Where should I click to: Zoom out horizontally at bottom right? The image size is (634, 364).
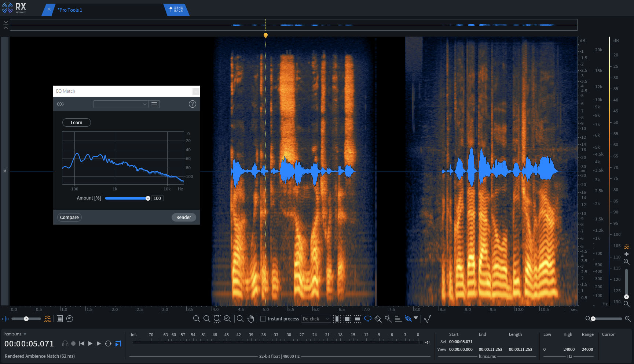[587, 319]
